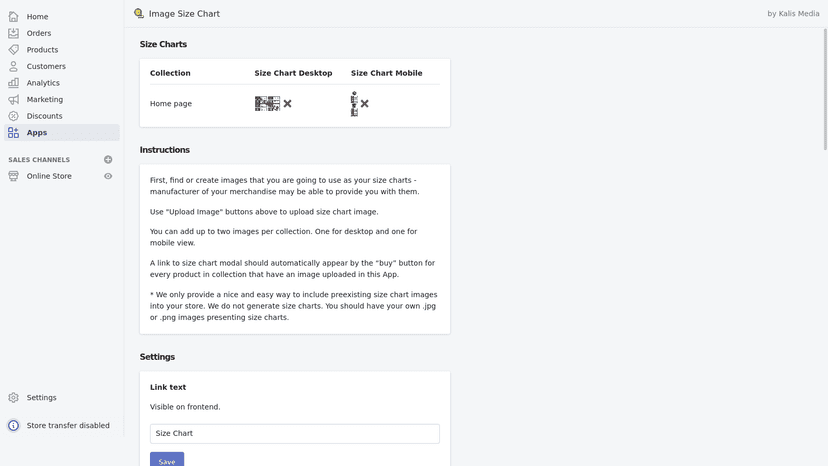Click the Orders inbox icon

tap(13, 33)
